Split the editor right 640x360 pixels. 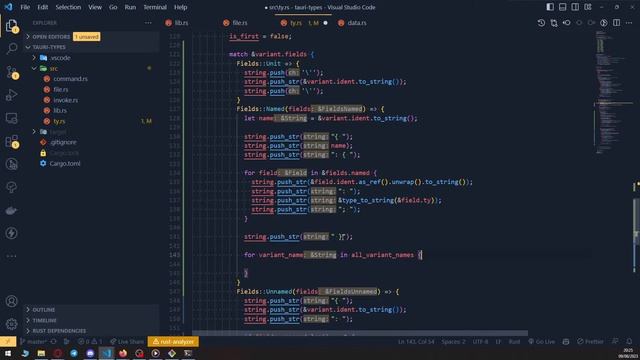616,23
